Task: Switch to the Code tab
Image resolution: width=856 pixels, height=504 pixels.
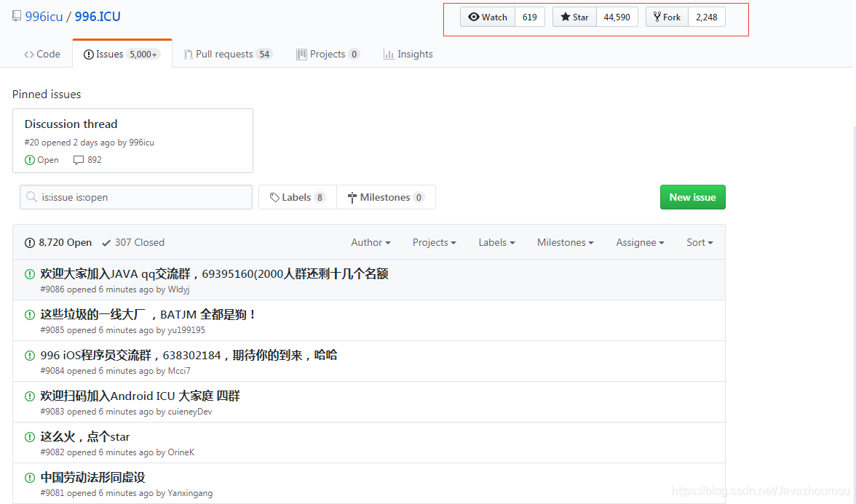Action: 42,54
